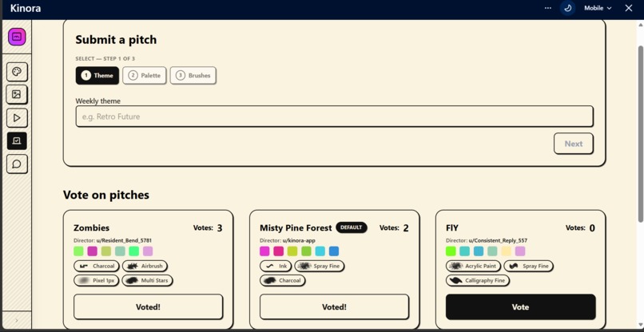Open director u/Consistent_Reply_557 profile

pos(498,240)
